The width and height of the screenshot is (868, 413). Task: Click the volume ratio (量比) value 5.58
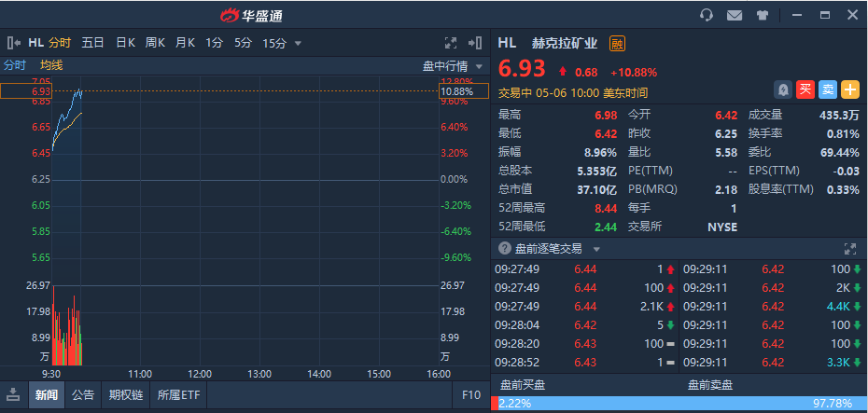pos(726,152)
